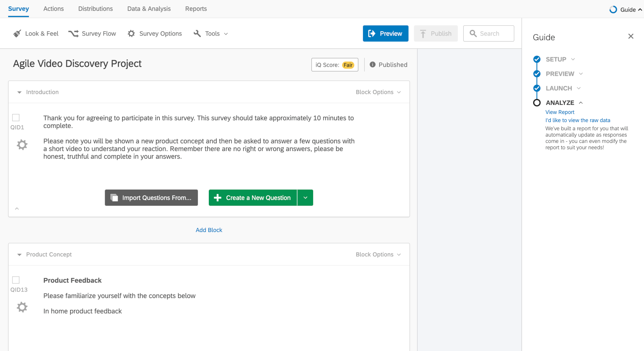Click the LAUNCH completed checkmark icon
This screenshot has width=644, height=351.
537,88
